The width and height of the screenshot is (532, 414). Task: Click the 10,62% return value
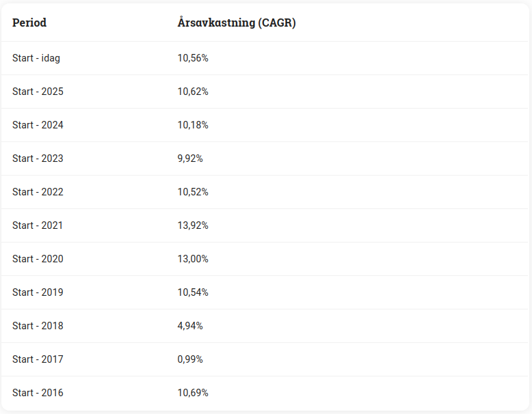193,92
